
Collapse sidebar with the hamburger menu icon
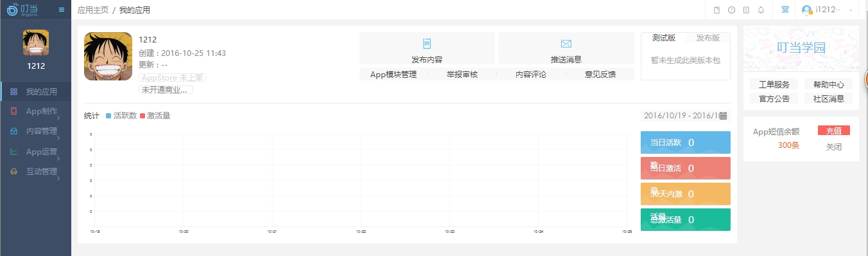click(62, 10)
